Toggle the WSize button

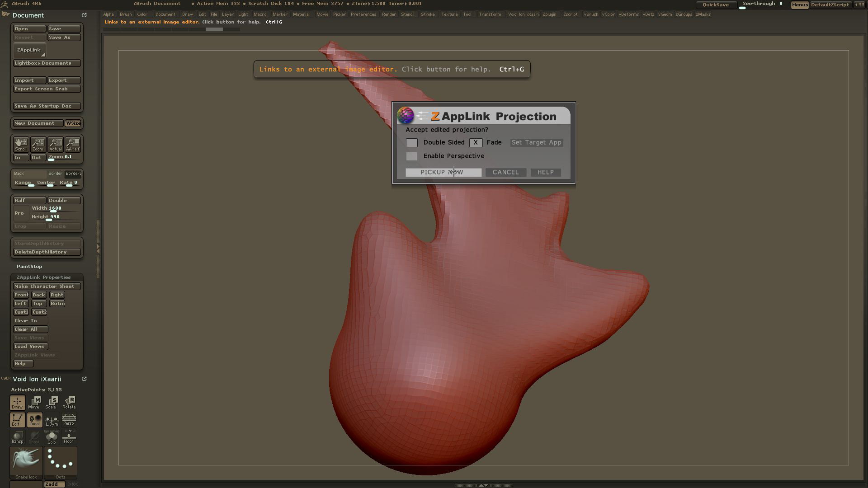[x=73, y=123]
